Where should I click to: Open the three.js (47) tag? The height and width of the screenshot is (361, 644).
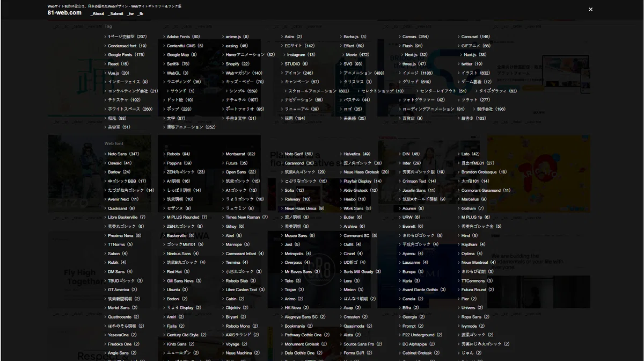[x=414, y=64]
